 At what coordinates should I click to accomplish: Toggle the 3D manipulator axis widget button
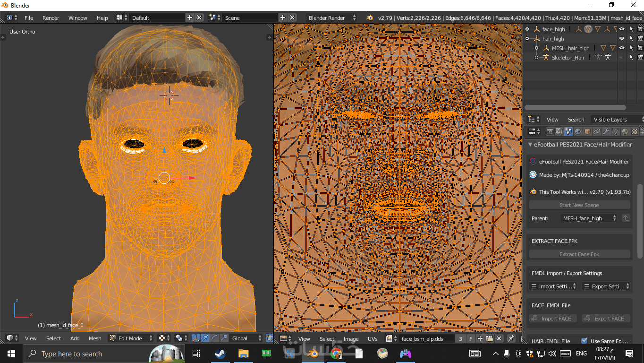click(195, 338)
